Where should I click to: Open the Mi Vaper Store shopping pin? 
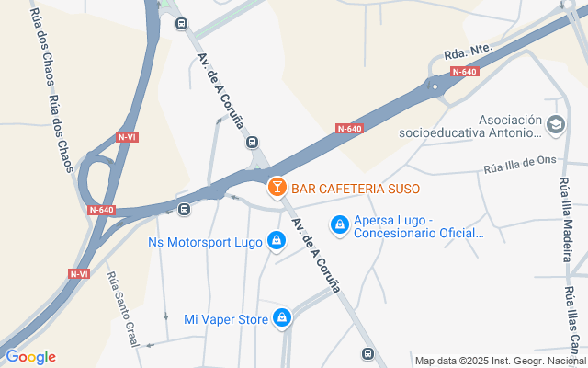[282, 318]
